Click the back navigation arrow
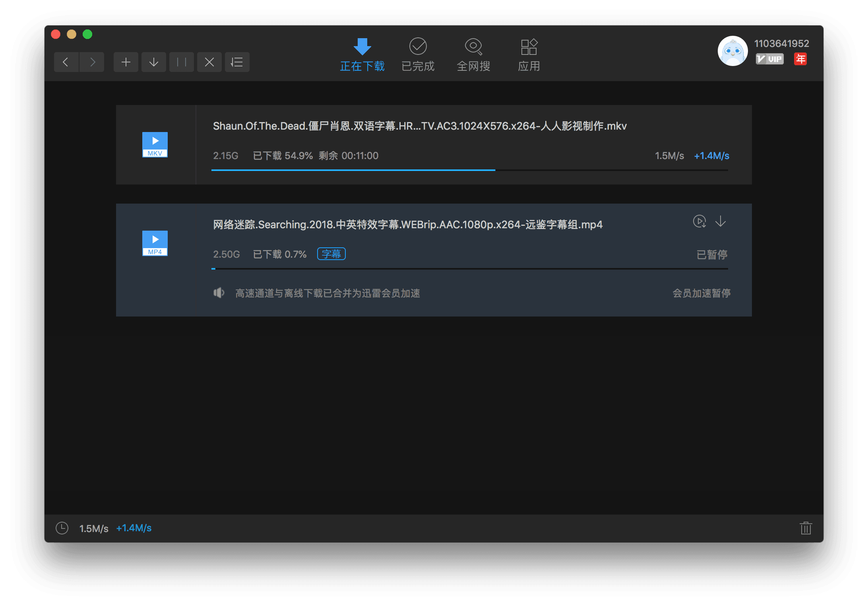Viewport: 868px width, 606px height. point(66,62)
